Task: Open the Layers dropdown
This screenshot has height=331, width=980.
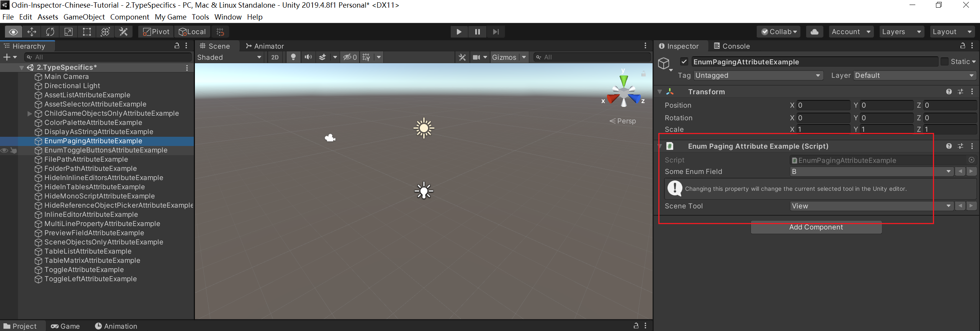Action: pos(901,32)
